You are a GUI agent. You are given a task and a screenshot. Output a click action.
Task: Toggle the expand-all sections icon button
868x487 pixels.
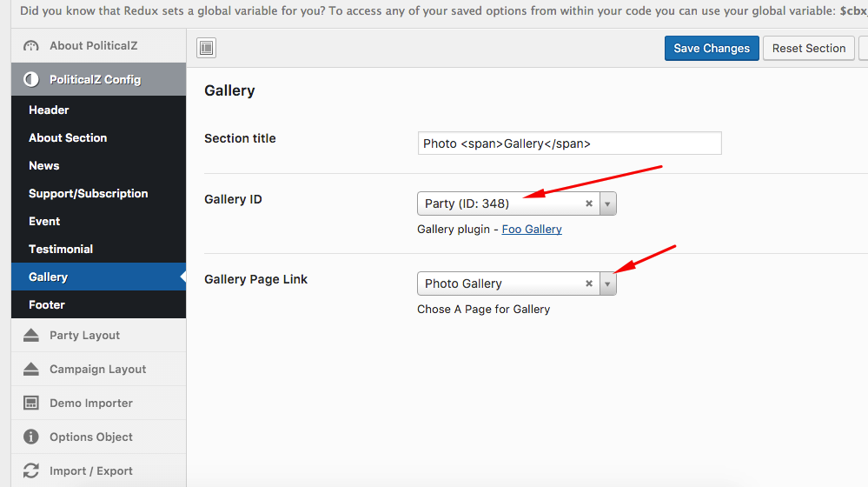pyautogui.click(x=207, y=48)
